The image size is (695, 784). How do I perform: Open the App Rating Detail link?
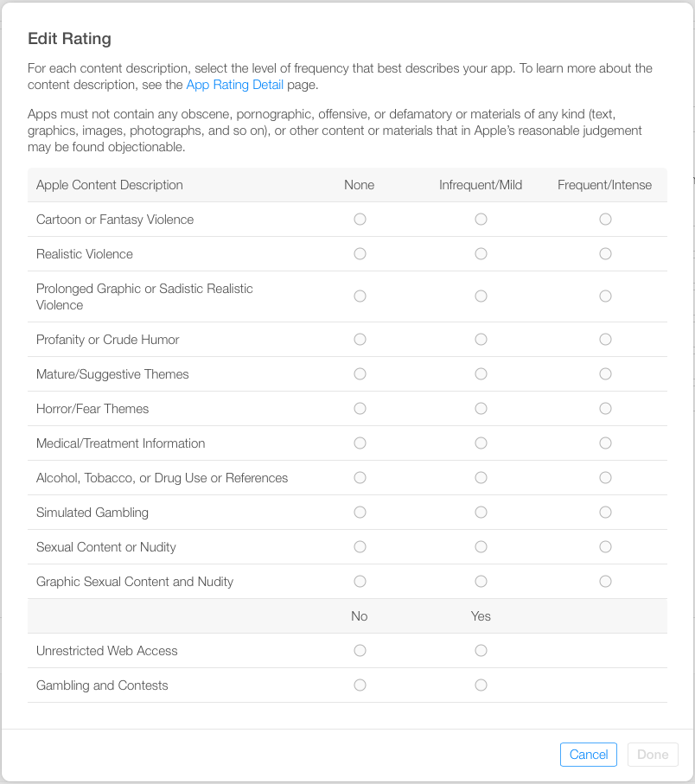tap(235, 85)
